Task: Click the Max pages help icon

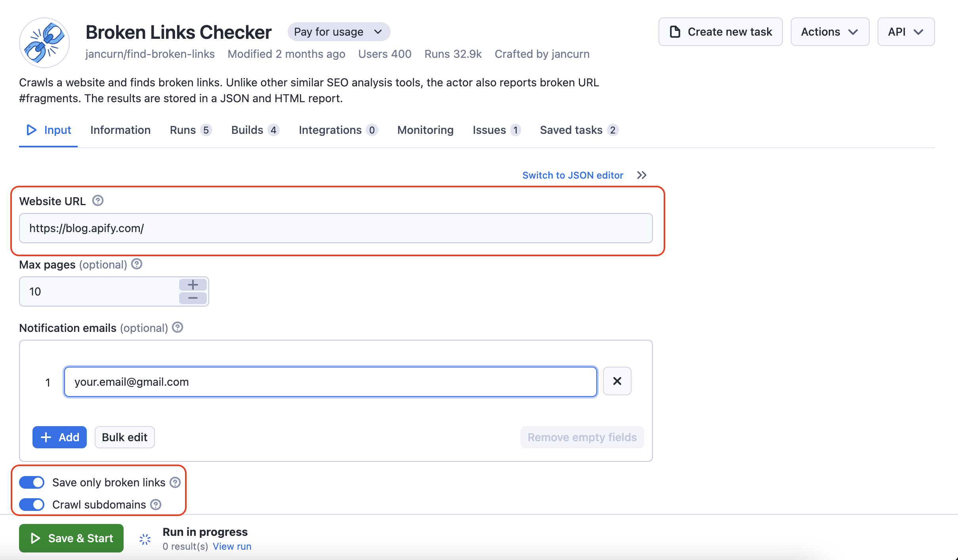Action: point(136,264)
